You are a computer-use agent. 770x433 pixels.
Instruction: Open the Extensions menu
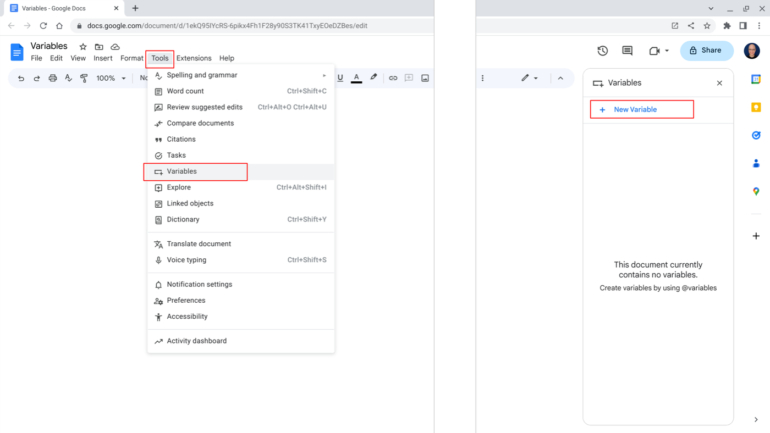194,59
